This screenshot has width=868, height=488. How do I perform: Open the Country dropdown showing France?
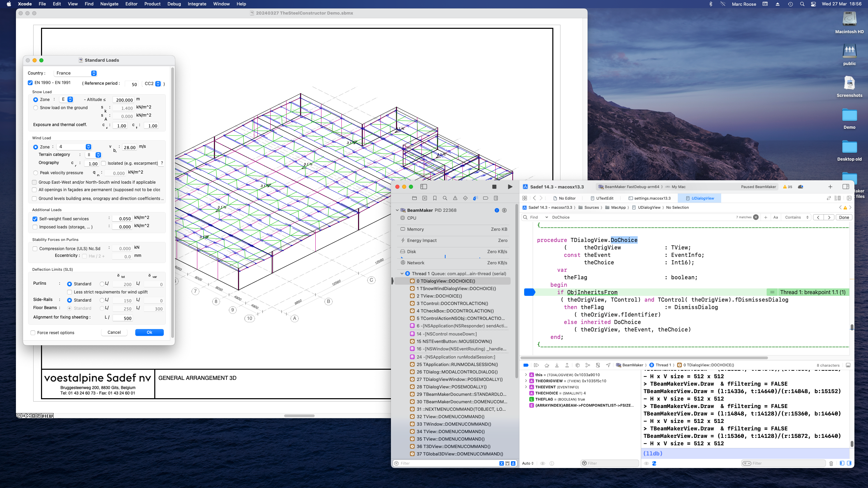coord(76,73)
